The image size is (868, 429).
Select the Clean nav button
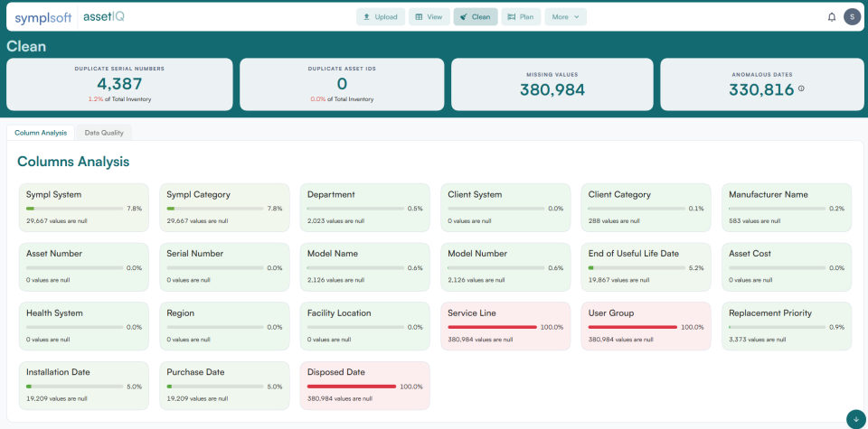click(x=476, y=17)
